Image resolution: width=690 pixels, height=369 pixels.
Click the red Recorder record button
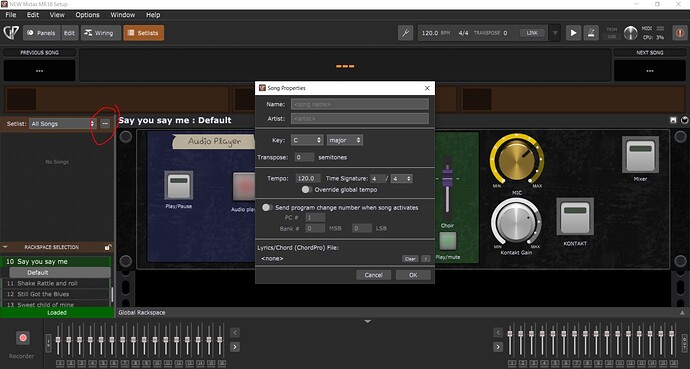click(x=22, y=338)
